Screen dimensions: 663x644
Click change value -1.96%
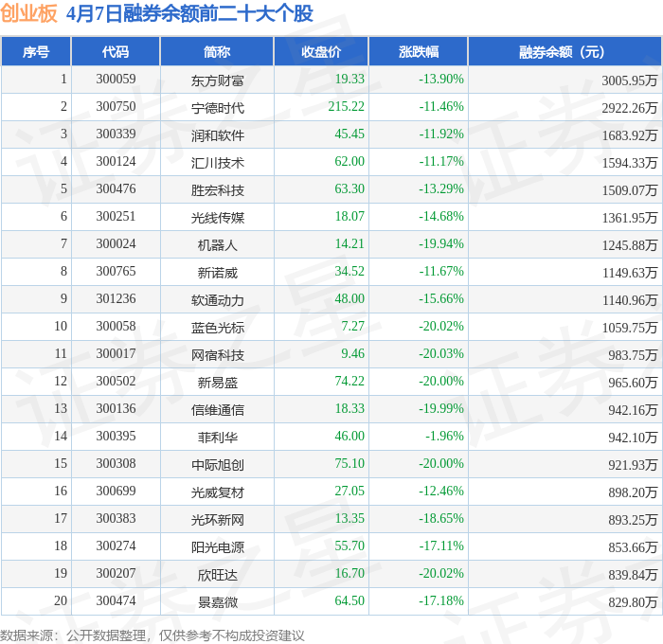click(x=445, y=437)
